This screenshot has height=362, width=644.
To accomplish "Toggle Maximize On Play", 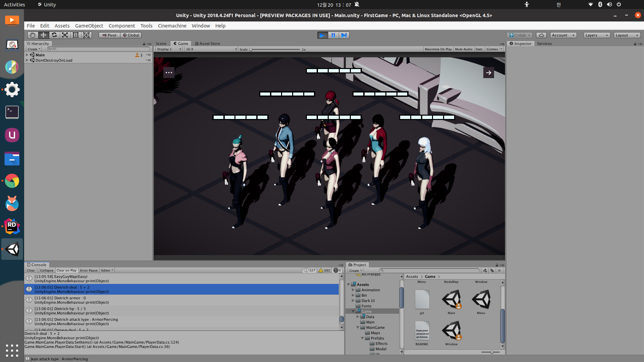I will 438,49.
